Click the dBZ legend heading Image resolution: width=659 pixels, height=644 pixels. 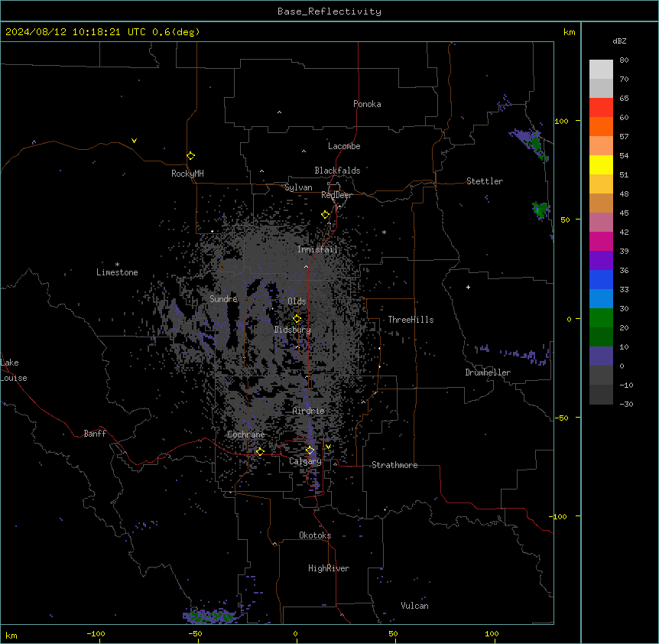click(x=619, y=41)
